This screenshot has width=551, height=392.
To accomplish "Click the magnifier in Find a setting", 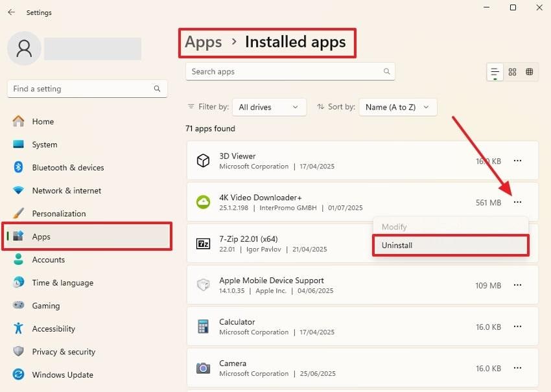I will [157, 89].
